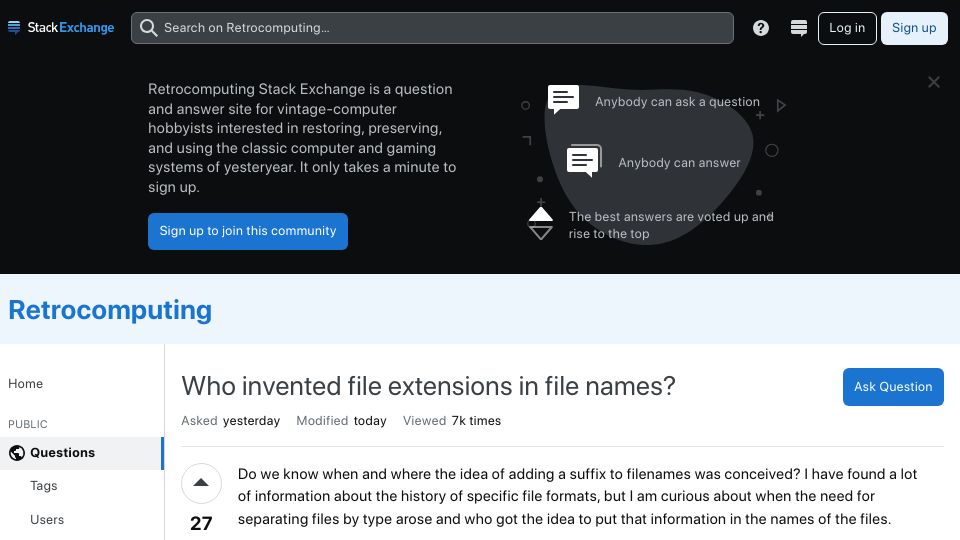The image size is (960, 540).
Task: Click the vote count 27
Action: pyautogui.click(x=201, y=523)
